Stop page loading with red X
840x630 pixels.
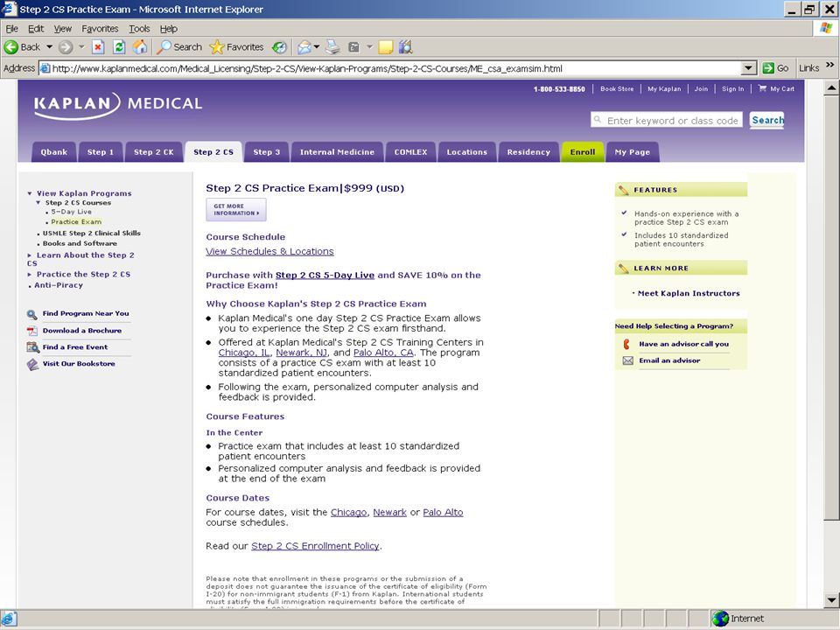tap(98, 47)
